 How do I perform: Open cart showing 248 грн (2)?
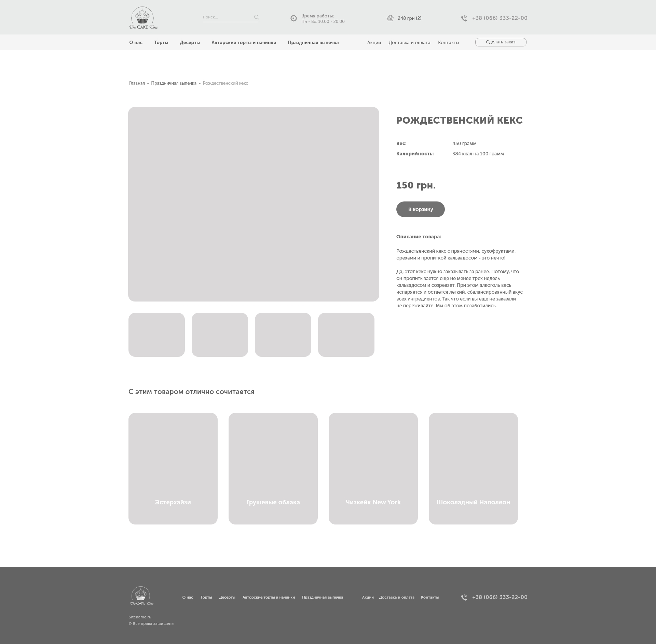coord(409,18)
